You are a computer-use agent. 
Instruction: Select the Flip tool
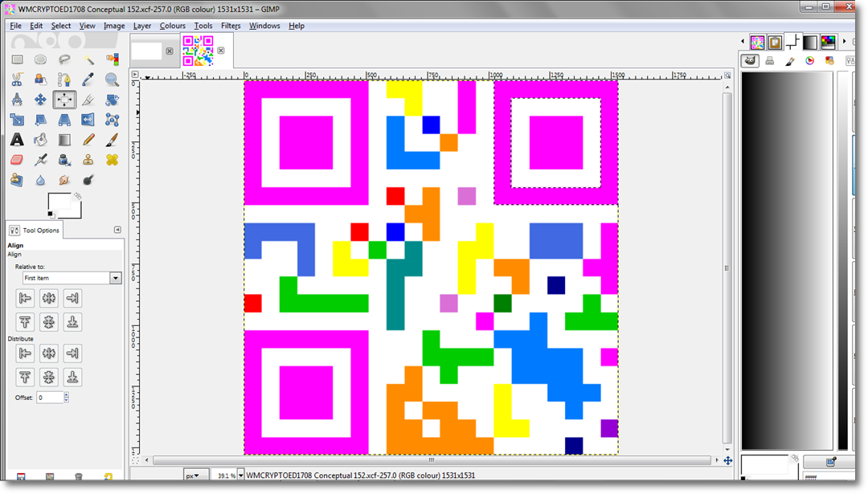coord(88,120)
